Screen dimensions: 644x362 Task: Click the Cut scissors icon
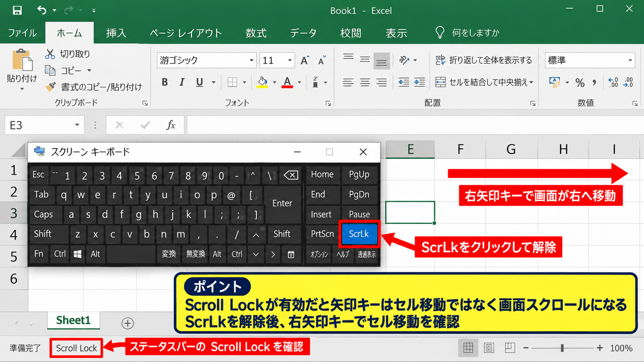(50, 54)
